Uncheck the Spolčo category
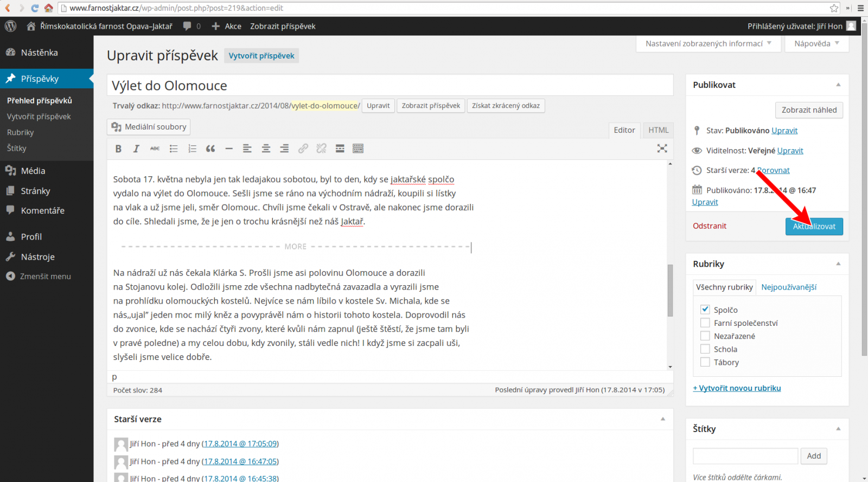The height and width of the screenshot is (482, 868). point(705,309)
